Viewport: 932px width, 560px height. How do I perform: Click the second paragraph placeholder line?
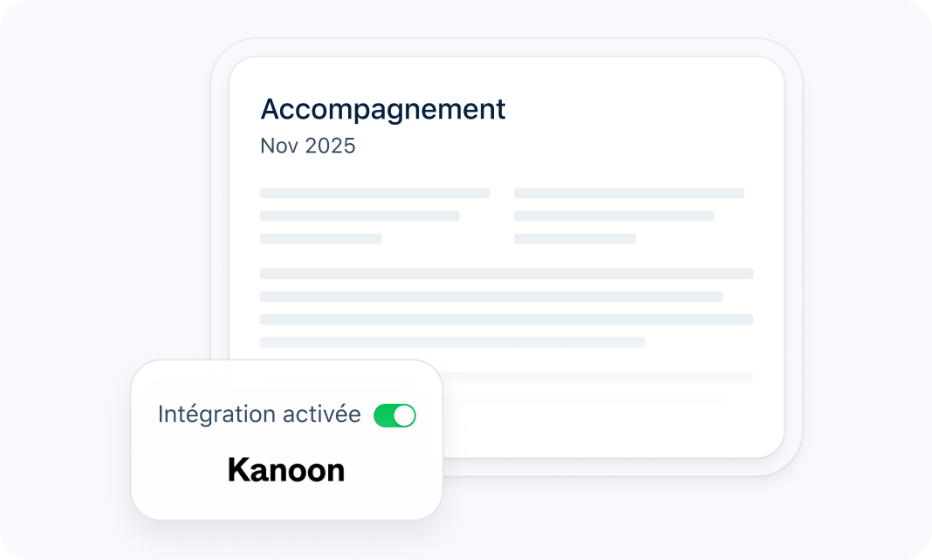[491, 297]
